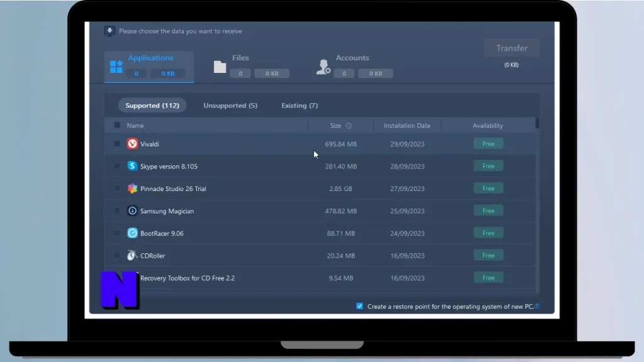
Task: Click the 695.84 MB size value
Action: (x=341, y=144)
